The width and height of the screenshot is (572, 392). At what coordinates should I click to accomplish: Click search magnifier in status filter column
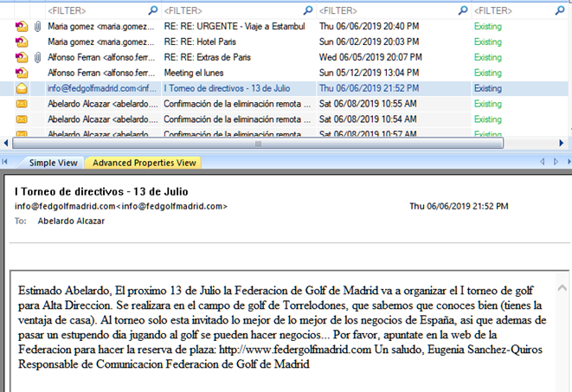pyautogui.click(x=560, y=10)
